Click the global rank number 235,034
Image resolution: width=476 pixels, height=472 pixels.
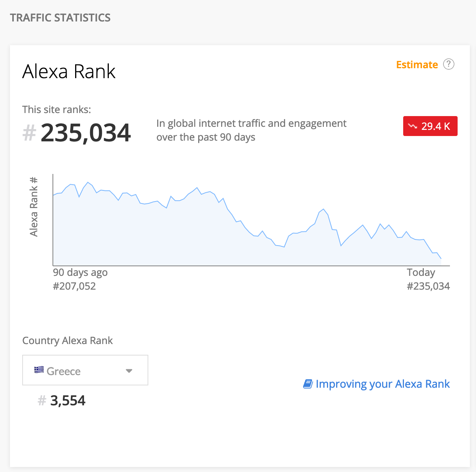click(x=86, y=133)
